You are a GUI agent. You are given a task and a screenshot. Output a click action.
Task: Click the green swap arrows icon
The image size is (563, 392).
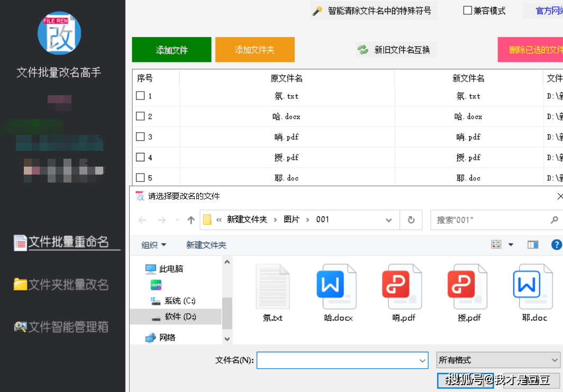click(x=363, y=50)
